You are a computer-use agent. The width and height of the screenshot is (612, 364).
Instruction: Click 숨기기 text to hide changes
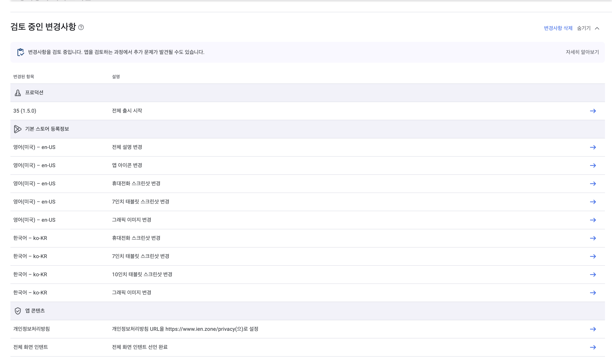pos(584,28)
